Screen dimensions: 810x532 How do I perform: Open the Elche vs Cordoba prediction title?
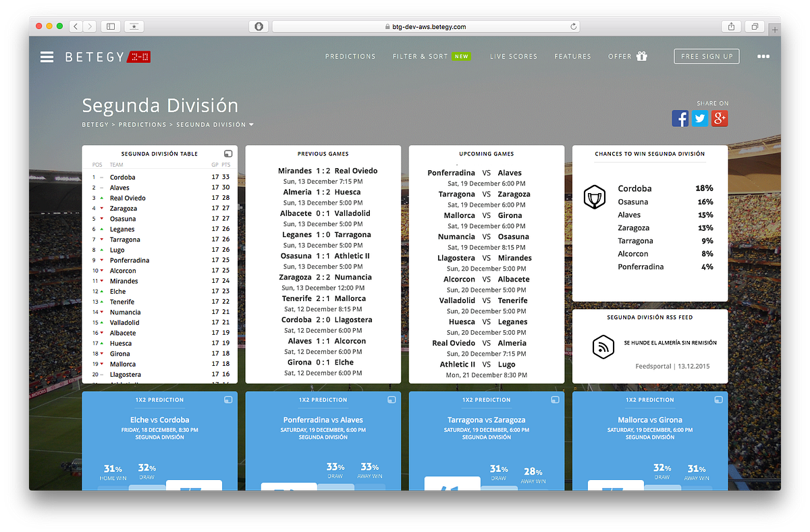point(159,420)
